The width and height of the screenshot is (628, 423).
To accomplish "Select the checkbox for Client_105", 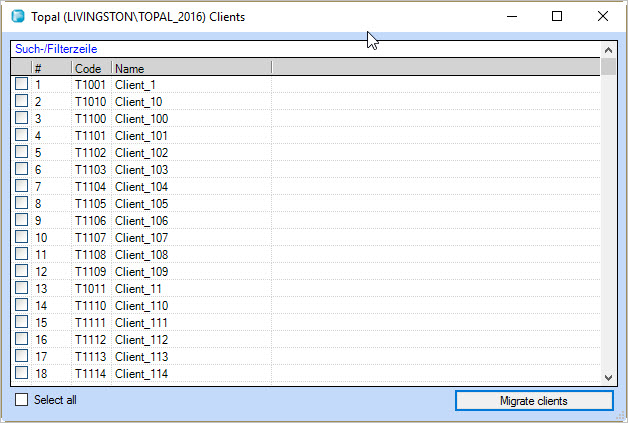I will tap(21, 203).
